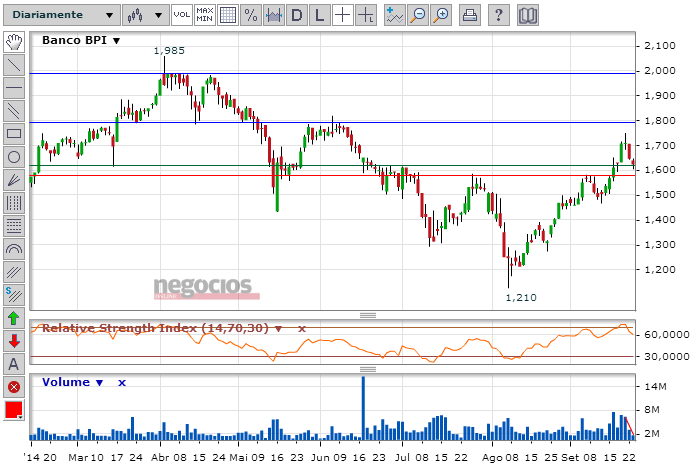Select the triple diagonal lines tool

(x=14, y=272)
